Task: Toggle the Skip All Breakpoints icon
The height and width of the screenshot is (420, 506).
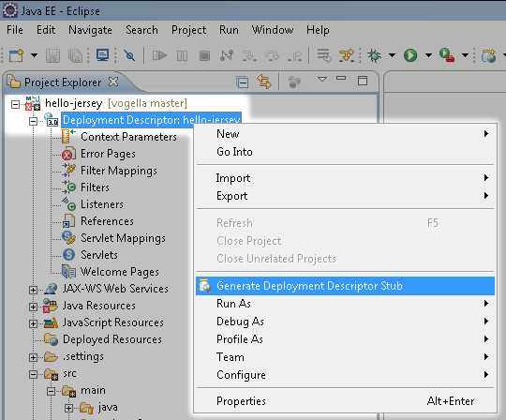Action: point(129,55)
